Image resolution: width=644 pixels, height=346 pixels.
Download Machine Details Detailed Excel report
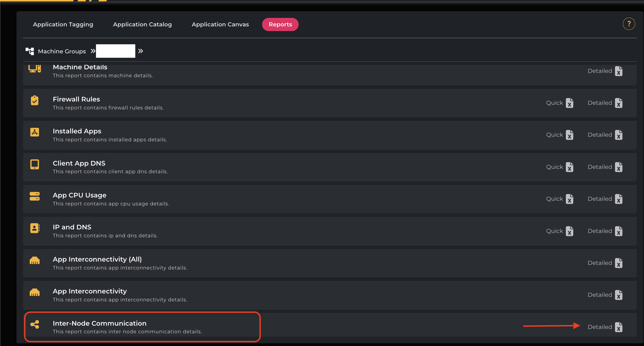pyautogui.click(x=618, y=71)
